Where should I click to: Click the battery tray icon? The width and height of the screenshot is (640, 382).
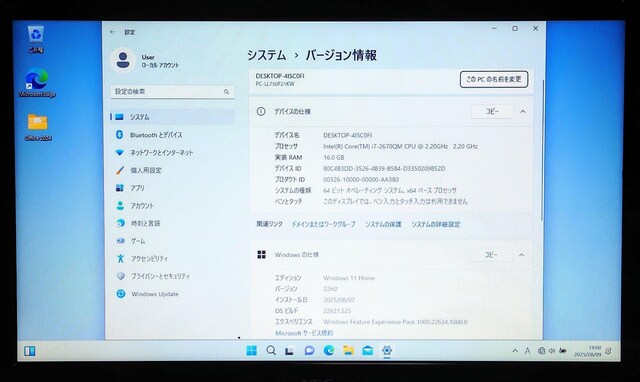pos(563,351)
